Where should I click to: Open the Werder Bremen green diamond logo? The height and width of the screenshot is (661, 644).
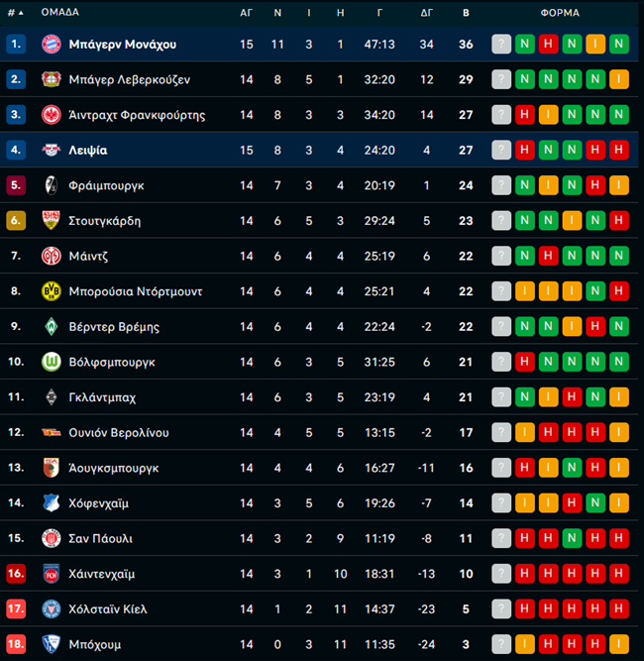tap(51, 327)
